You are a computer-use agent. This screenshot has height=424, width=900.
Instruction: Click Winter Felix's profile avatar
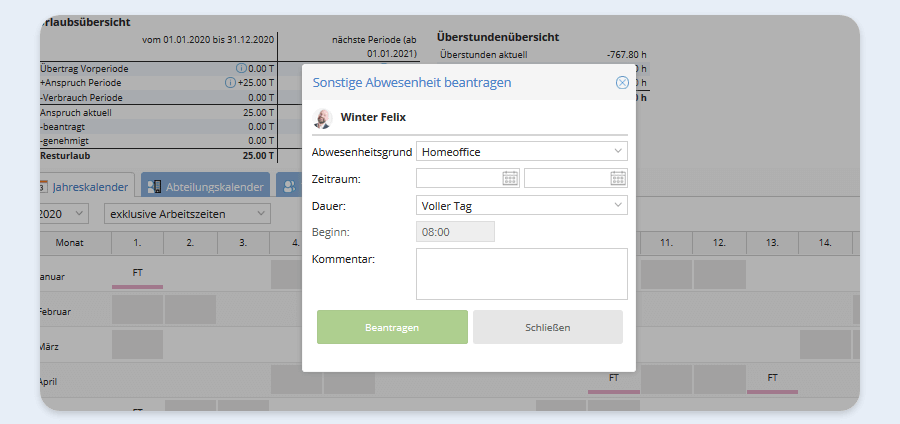323,118
